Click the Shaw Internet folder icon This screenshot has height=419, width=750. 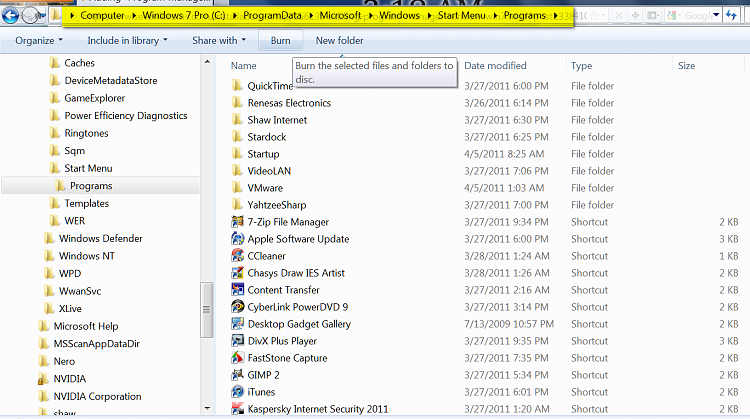237,120
